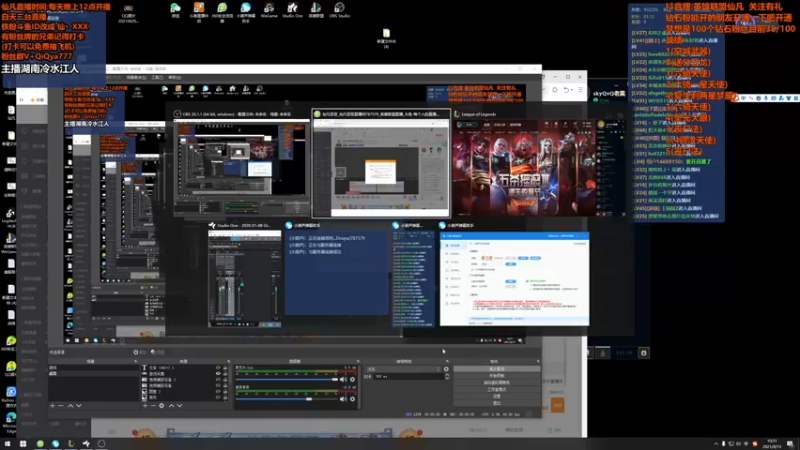Viewport: 800px width, 450px height.
Task: Add a new scene in OBS Scenes panel
Action: click(x=53, y=406)
